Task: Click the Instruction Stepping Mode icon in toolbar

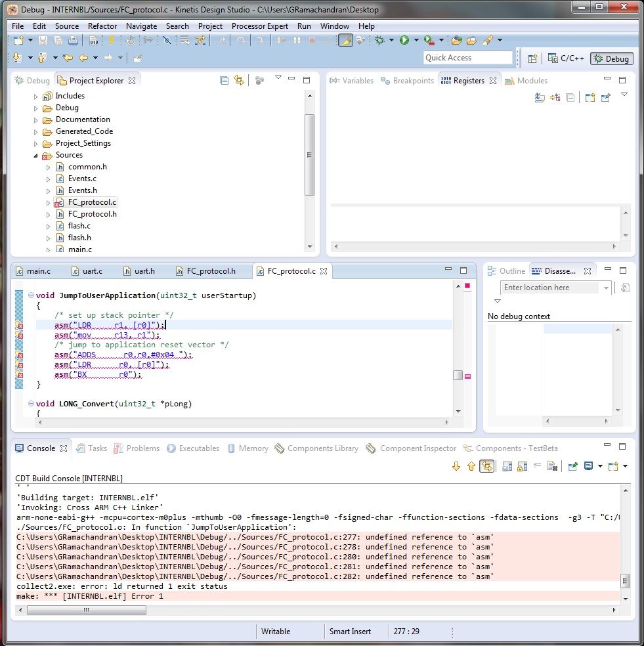Action: pyautogui.click(x=148, y=41)
